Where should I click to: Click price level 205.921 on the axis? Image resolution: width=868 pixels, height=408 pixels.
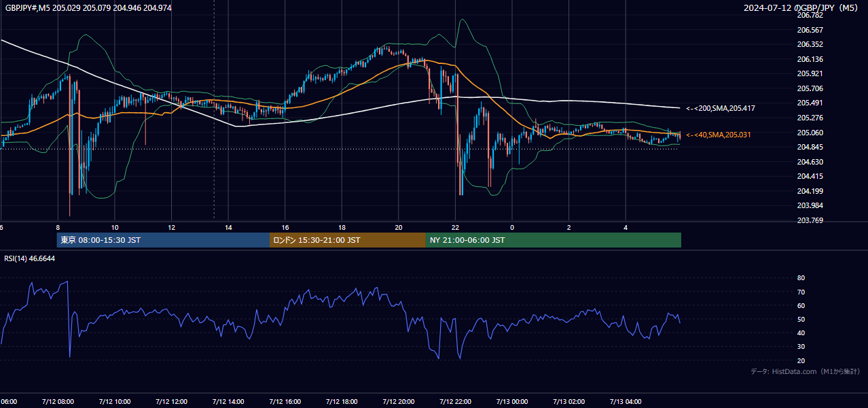810,73
